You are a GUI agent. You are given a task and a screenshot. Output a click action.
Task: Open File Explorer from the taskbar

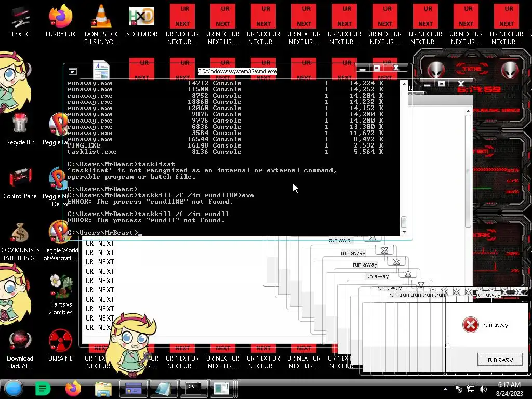(x=103, y=389)
